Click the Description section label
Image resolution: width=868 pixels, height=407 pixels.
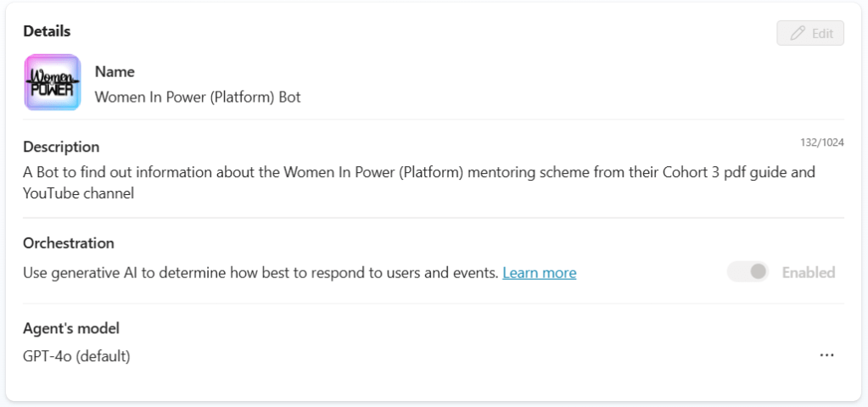coord(61,147)
